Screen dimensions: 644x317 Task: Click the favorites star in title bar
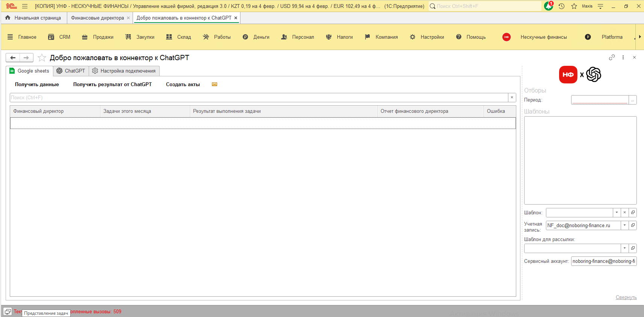(574, 6)
